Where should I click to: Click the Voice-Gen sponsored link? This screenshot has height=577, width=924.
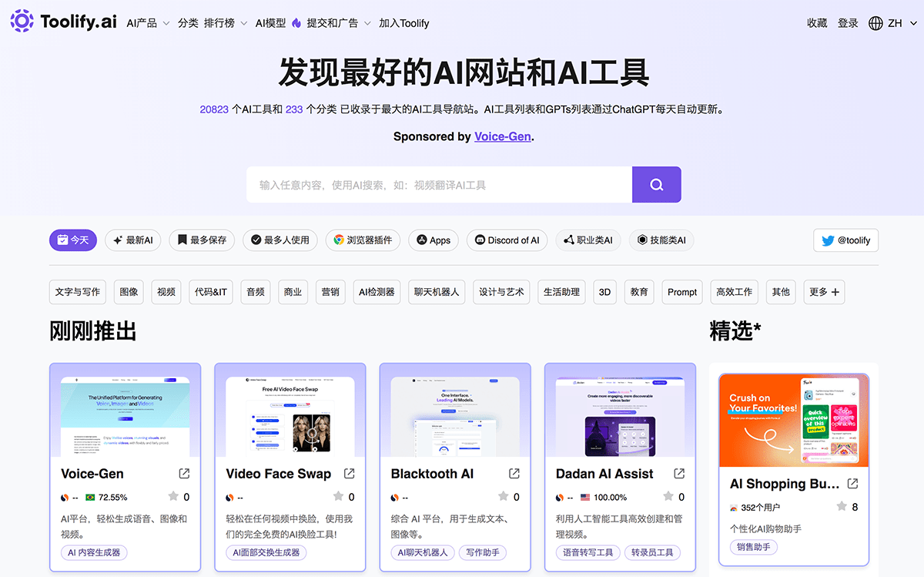pos(502,136)
